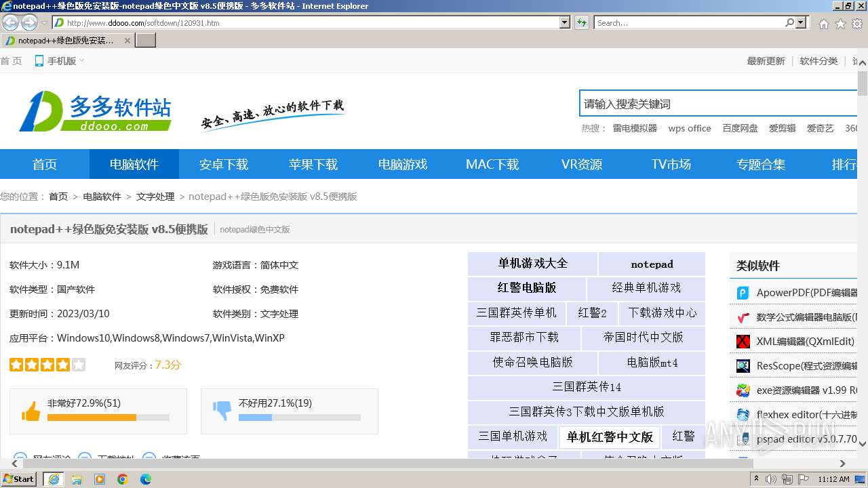
Task: Click the ResScope app icon
Action: [743, 366]
